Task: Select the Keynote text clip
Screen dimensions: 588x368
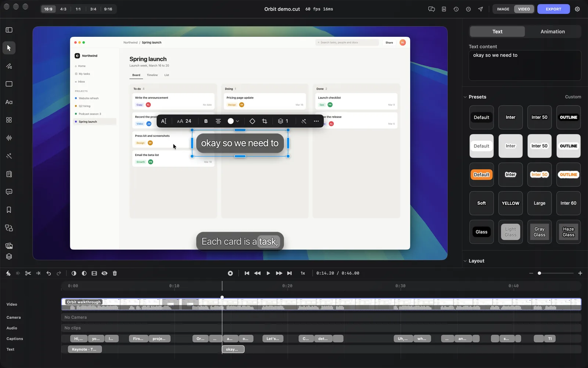Action: (85, 349)
